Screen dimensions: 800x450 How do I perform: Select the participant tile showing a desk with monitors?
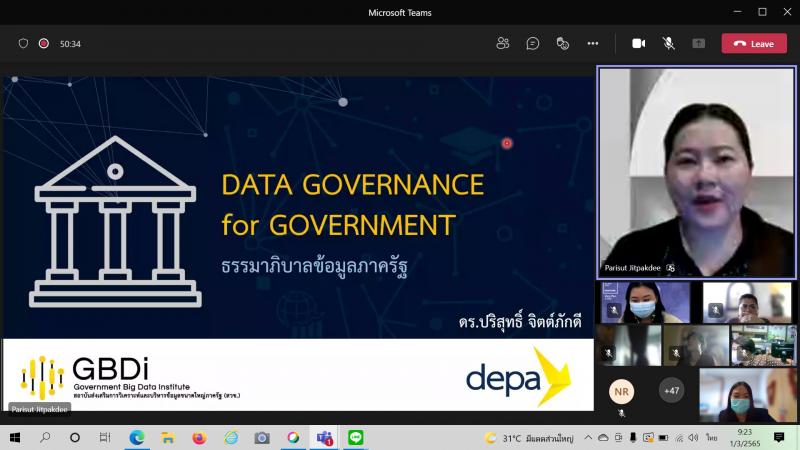tap(763, 345)
